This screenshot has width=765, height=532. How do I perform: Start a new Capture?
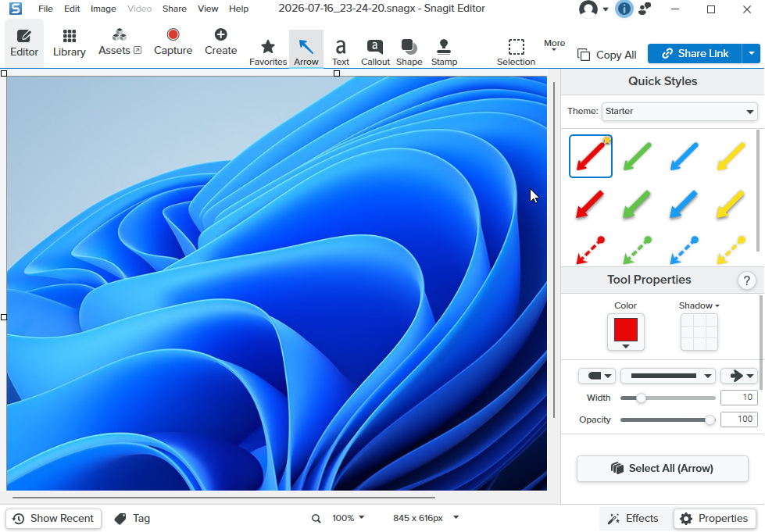[173, 42]
